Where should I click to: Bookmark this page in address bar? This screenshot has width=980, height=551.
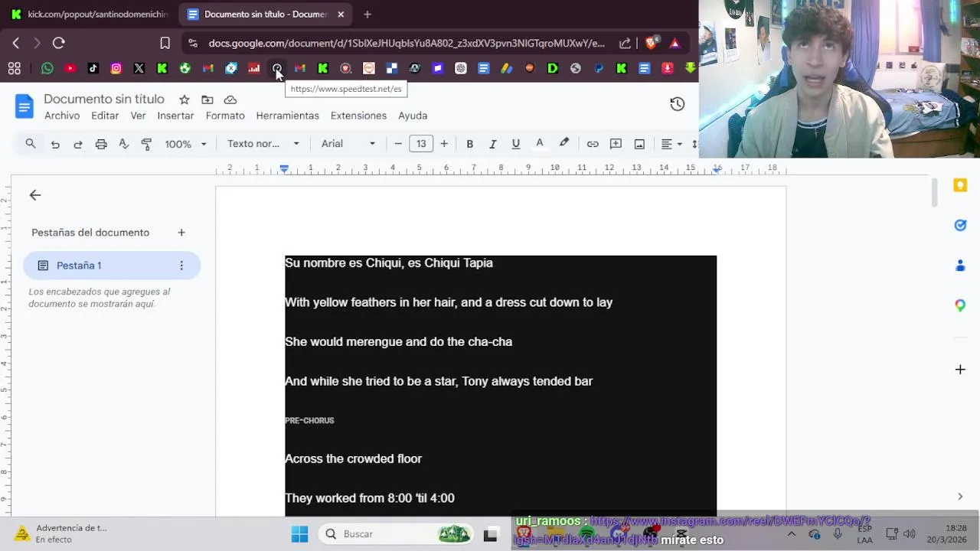(x=165, y=43)
